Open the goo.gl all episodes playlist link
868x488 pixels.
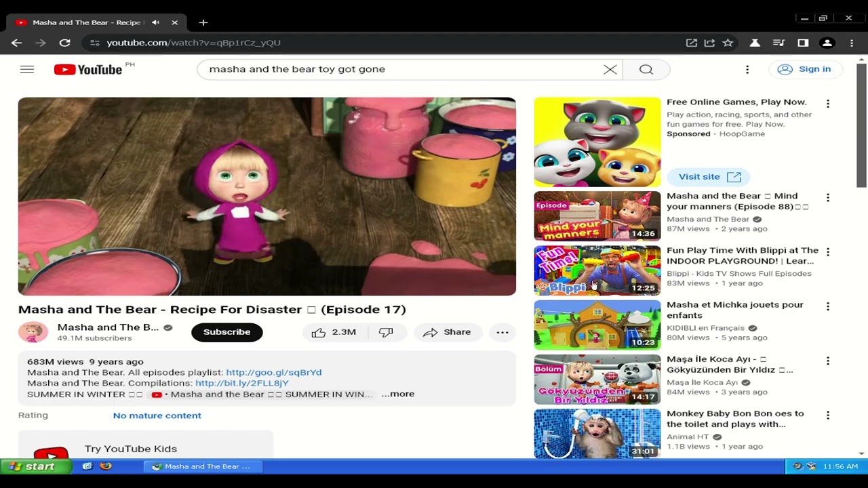pos(274,372)
